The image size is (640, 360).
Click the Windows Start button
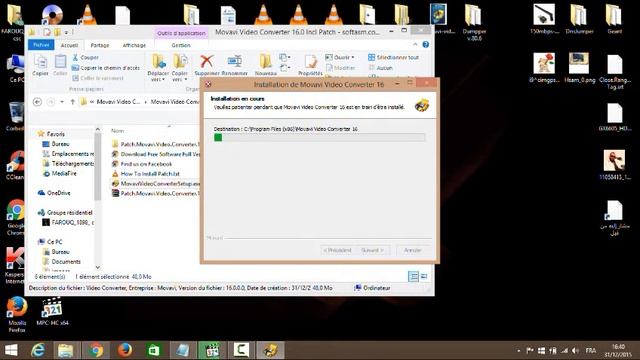pos(11,350)
